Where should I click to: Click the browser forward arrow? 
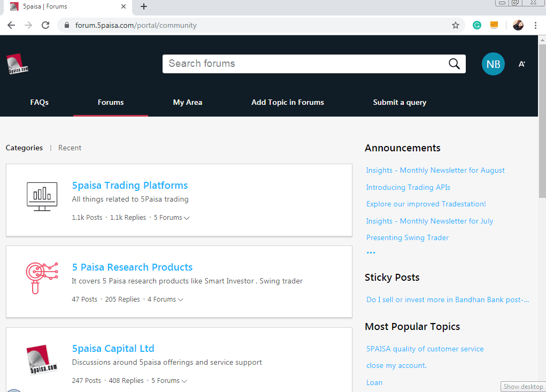click(x=28, y=25)
